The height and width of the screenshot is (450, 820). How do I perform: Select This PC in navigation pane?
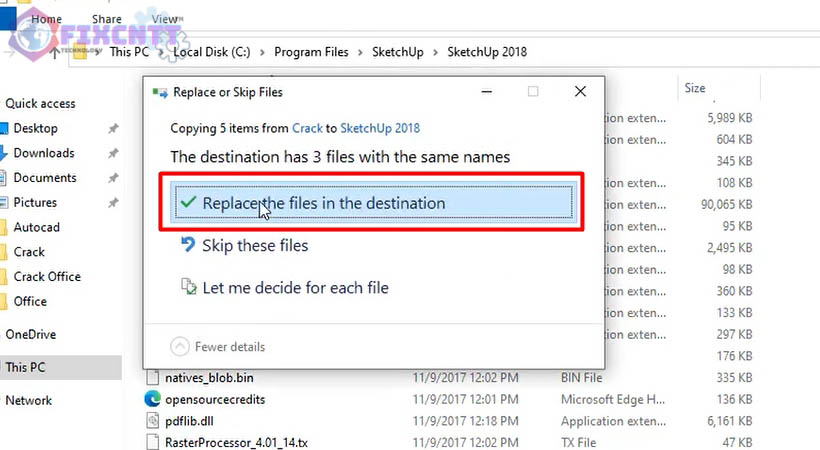[x=25, y=367]
